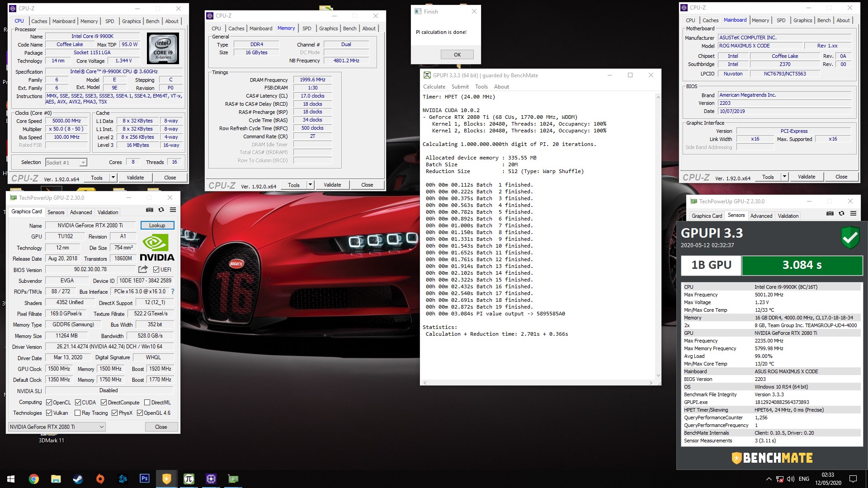Open the Tools menu in GPUPI

point(481,87)
